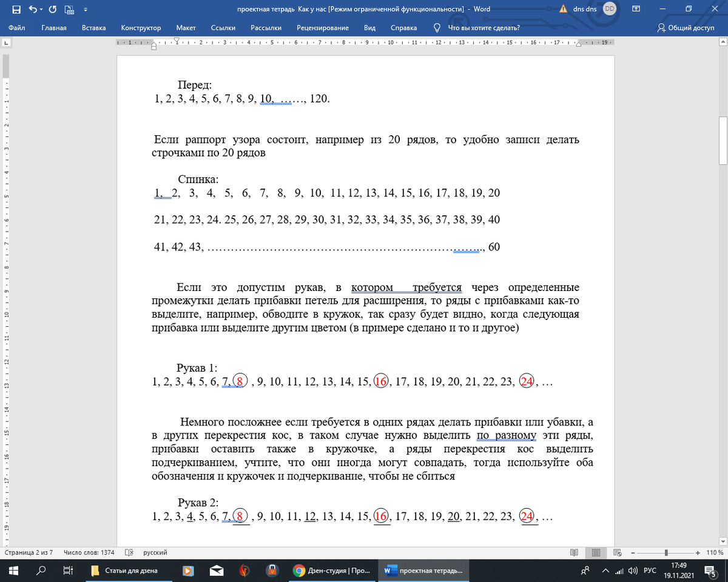Click the 110 % zoom level
728x582 pixels.
tap(714, 552)
